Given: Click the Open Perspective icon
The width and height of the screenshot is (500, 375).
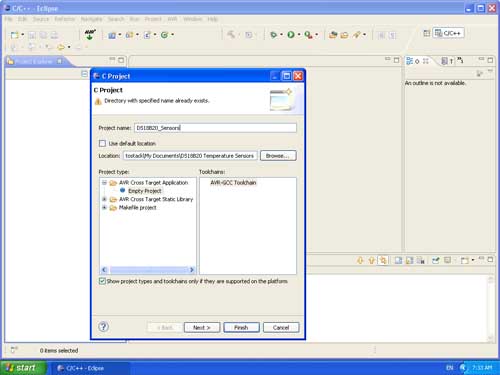Looking at the screenshot, I should (x=426, y=33).
